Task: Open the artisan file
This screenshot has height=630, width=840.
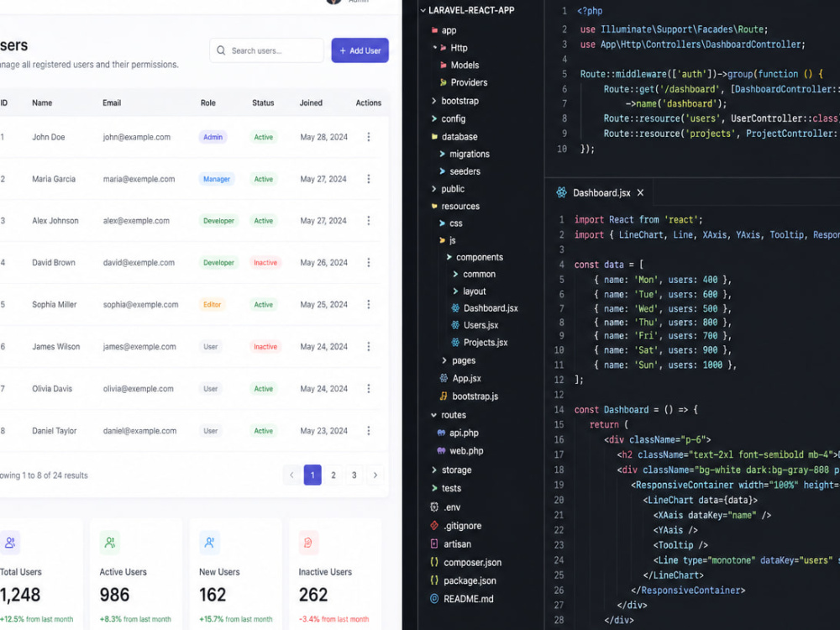Action: [x=450, y=543]
